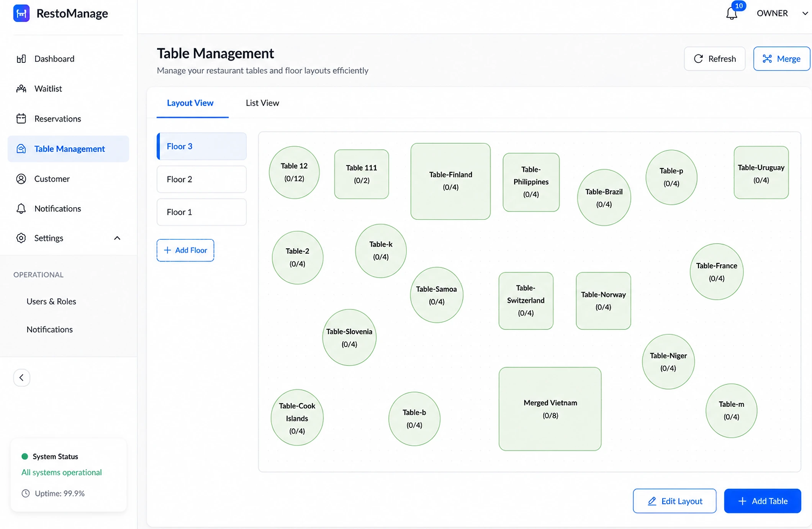Click the Refresh button
The width and height of the screenshot is (812, 529).
pos(715,59)
